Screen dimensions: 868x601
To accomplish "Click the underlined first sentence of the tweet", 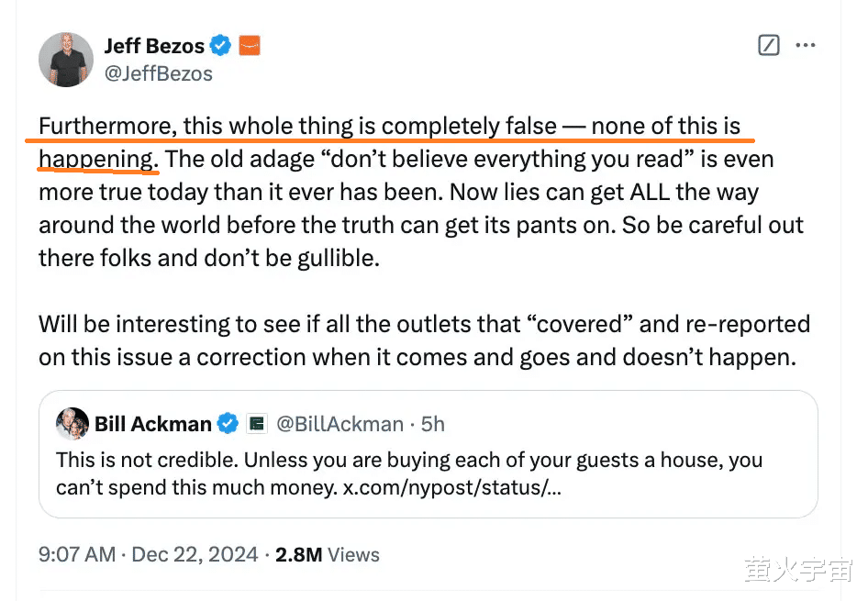I will 389,142.
